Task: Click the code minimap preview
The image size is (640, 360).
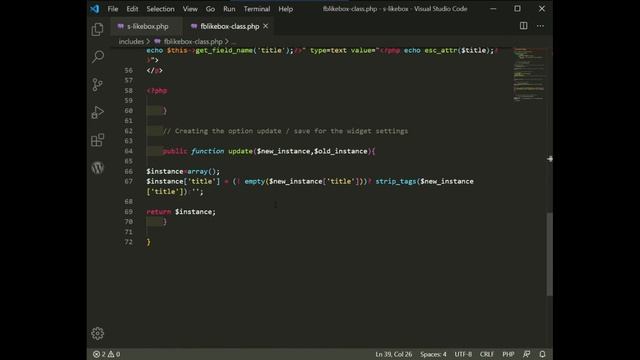Action: (x=529, y=74)
